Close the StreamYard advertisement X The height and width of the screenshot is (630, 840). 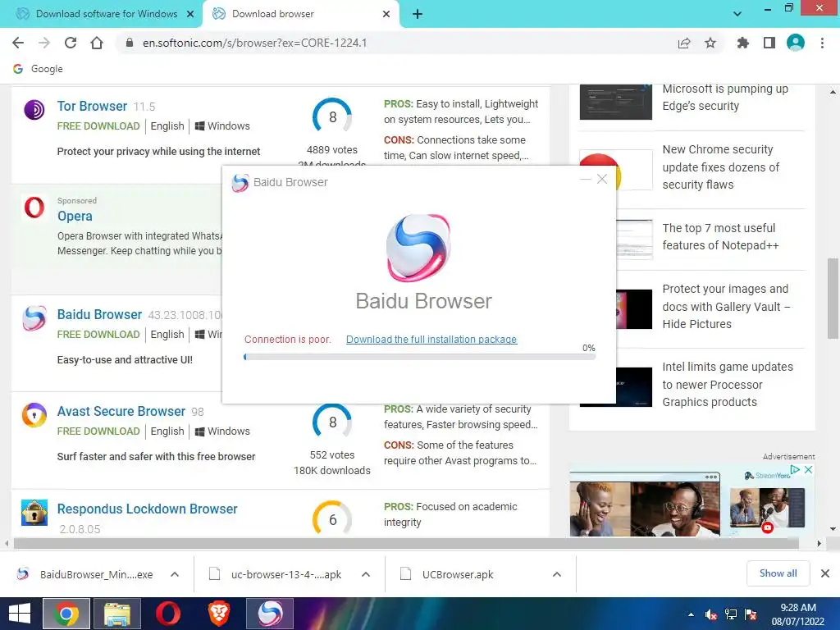coord(808,469)
